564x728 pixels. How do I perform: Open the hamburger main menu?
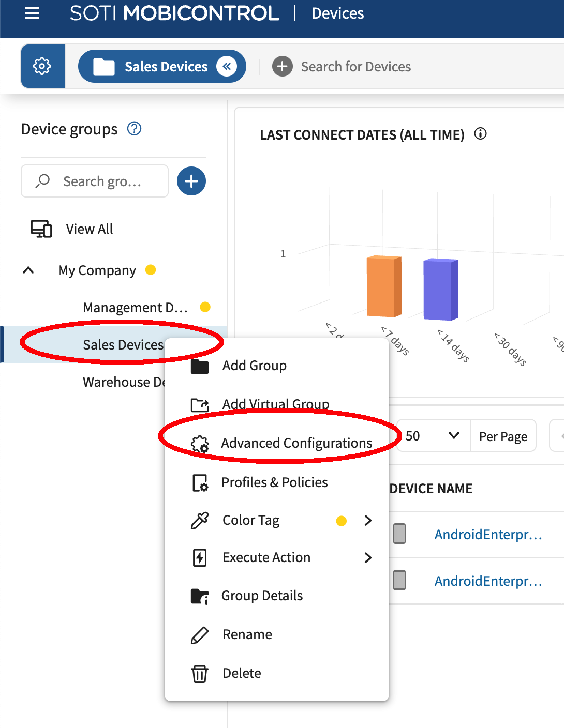[x=32, y=13]
